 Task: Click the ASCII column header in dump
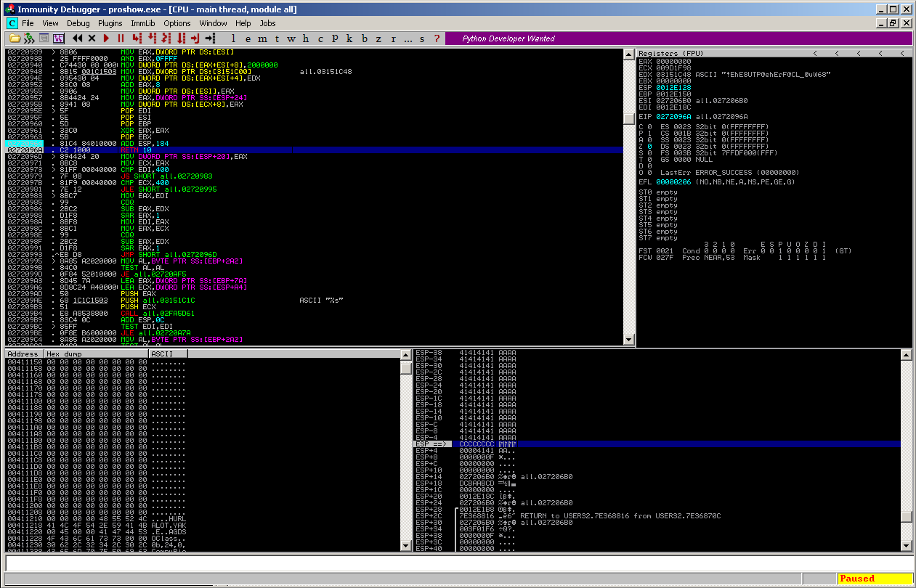pyautogui.click(x=168, y=354)
